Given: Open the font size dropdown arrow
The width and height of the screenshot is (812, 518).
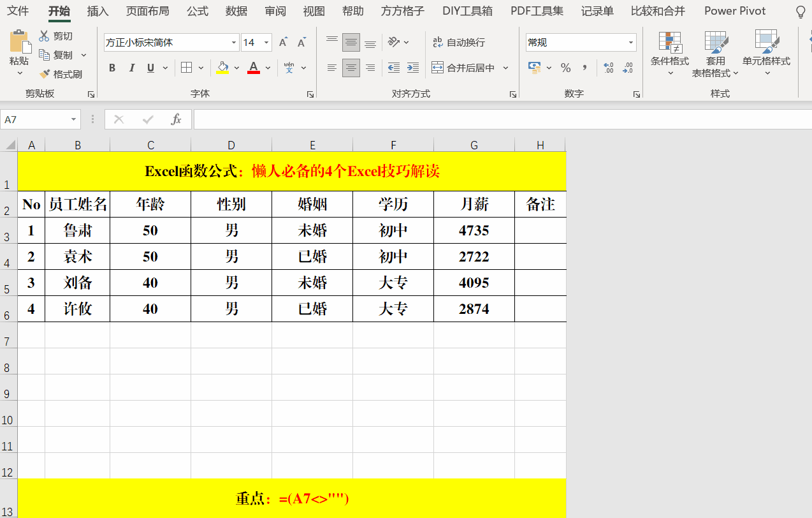Looking at the screenshot, I should click(x=266, y=43).
